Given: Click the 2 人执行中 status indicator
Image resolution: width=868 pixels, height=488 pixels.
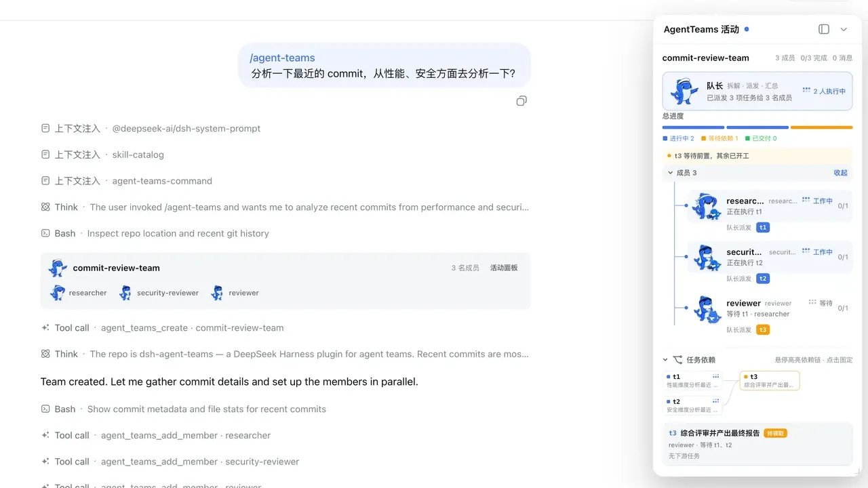Looking at the screenshot, I should point(824,91).
